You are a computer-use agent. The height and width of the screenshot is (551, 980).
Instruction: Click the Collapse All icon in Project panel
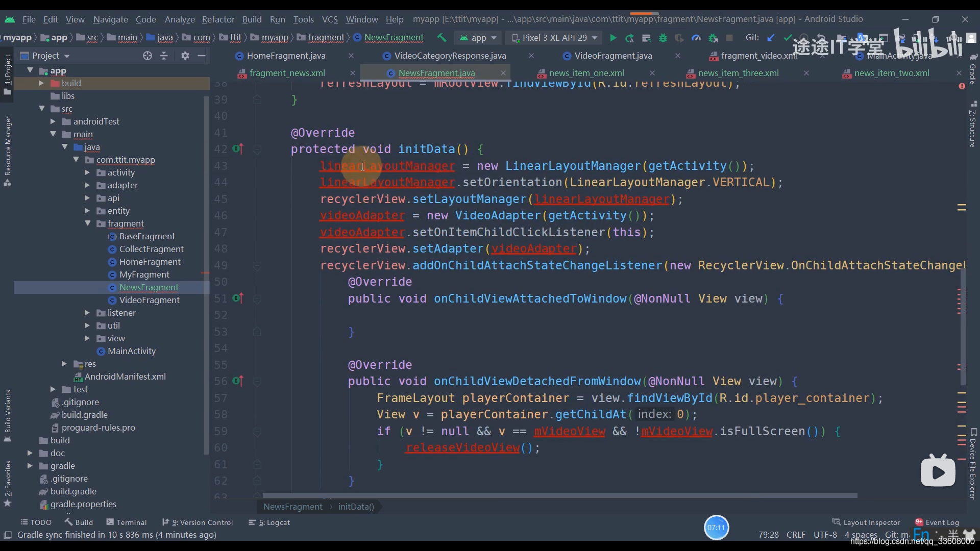point(164,56)
